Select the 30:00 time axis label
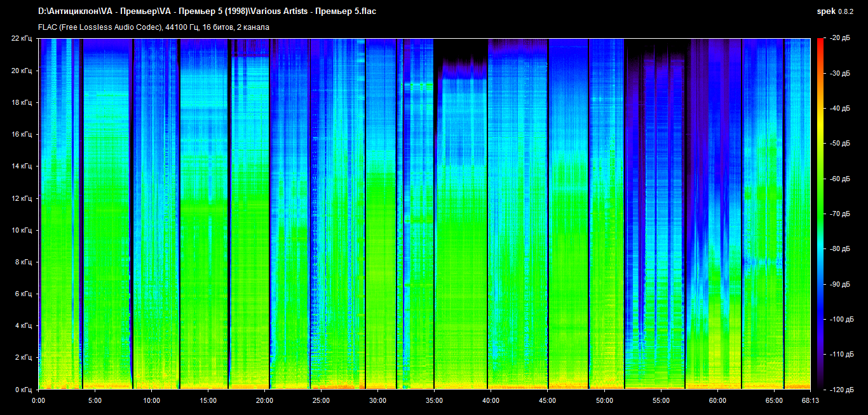 [x=377, y=401]
